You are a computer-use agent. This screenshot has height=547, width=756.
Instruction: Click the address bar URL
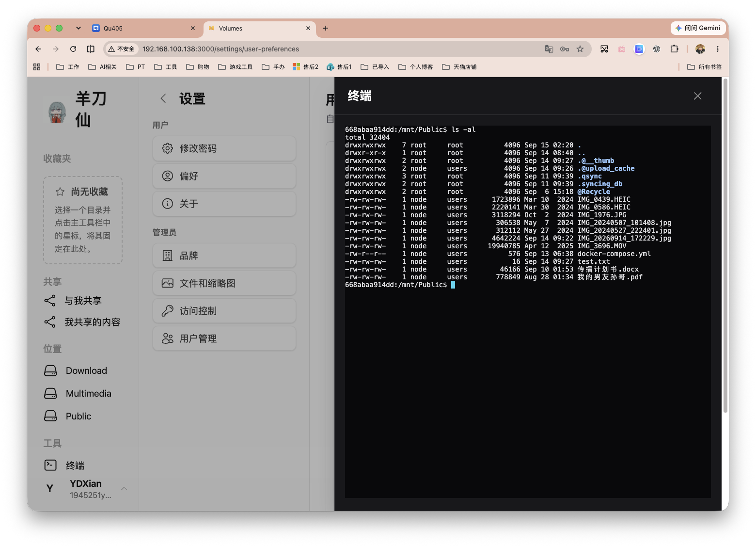click(220, 49)
